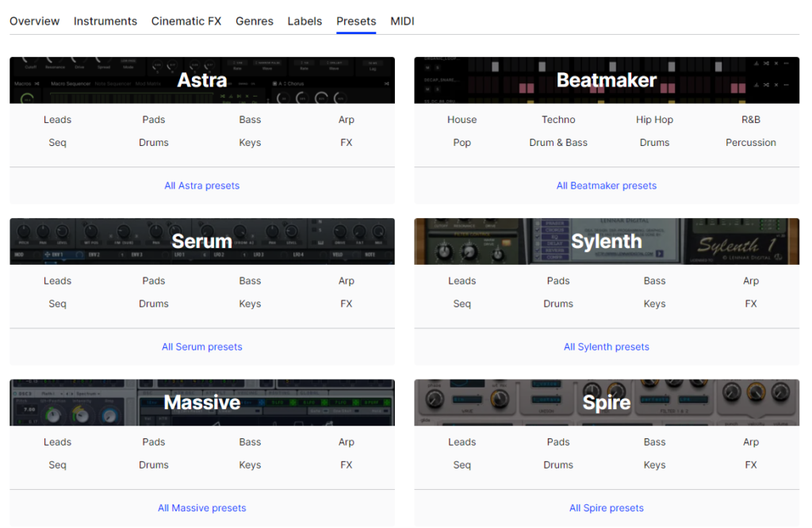Open Pads presets under Serum
Screen dimensions: 812x528
pos(154,280)
